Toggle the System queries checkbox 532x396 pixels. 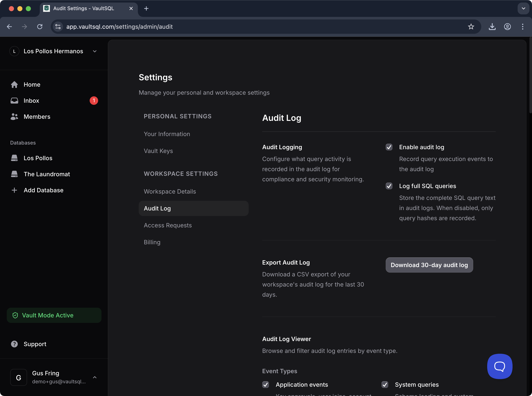[x=385, y=385]
